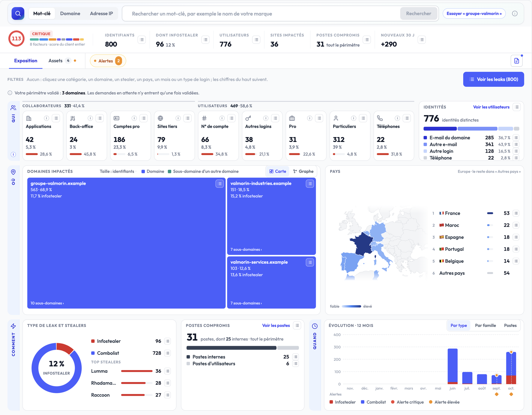Select Adresse IP search mode
The image size is (532, 415).
tap(101, 14)
